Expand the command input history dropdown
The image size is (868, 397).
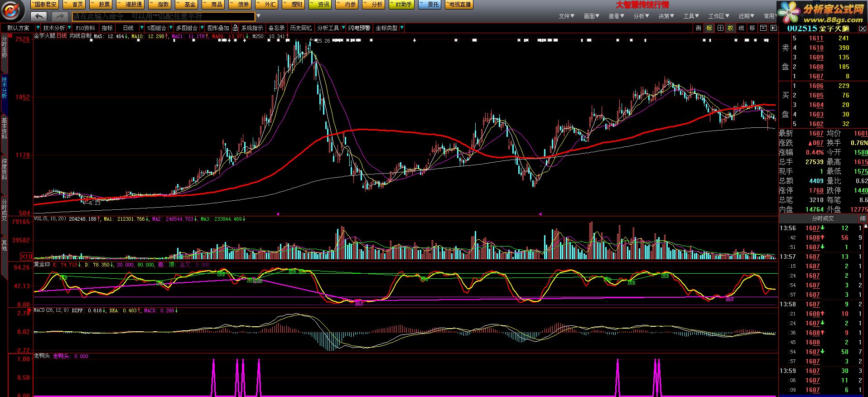click(x=259, y=16)
